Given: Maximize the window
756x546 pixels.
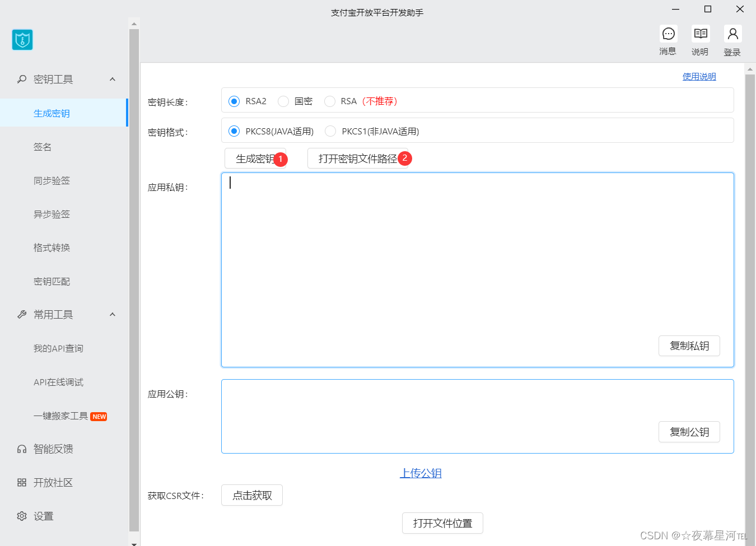Looking at the screenshot, I should (708, 9).
